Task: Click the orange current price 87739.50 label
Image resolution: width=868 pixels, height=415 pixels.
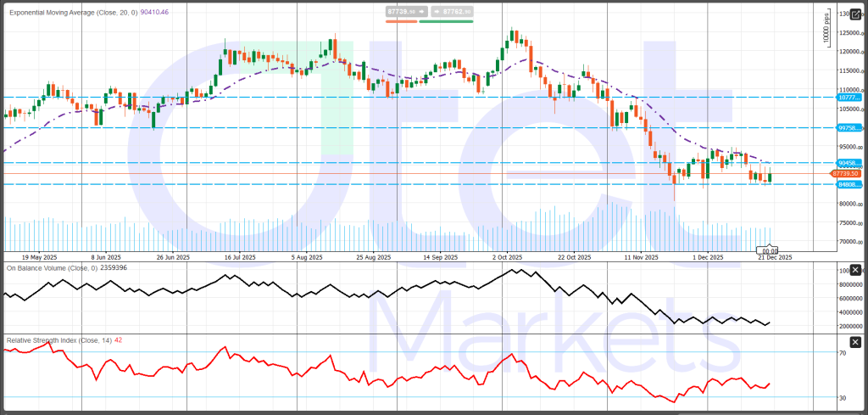Action: 849,173
